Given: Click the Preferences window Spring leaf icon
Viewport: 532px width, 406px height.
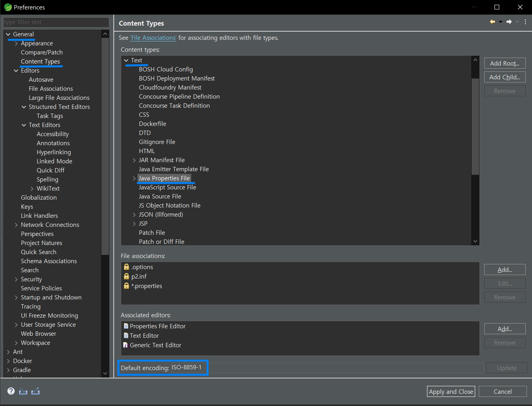Looking at the screenshot, I should [x=7, y=7].
